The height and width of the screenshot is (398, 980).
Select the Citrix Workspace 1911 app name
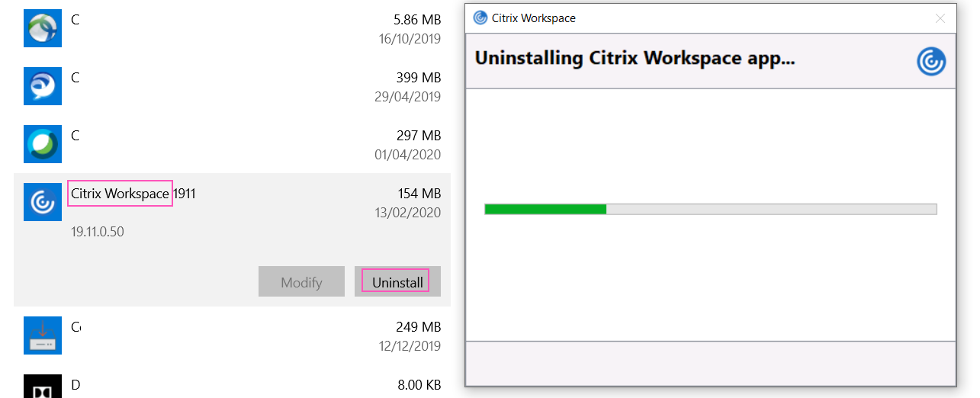tap(133, 194)
